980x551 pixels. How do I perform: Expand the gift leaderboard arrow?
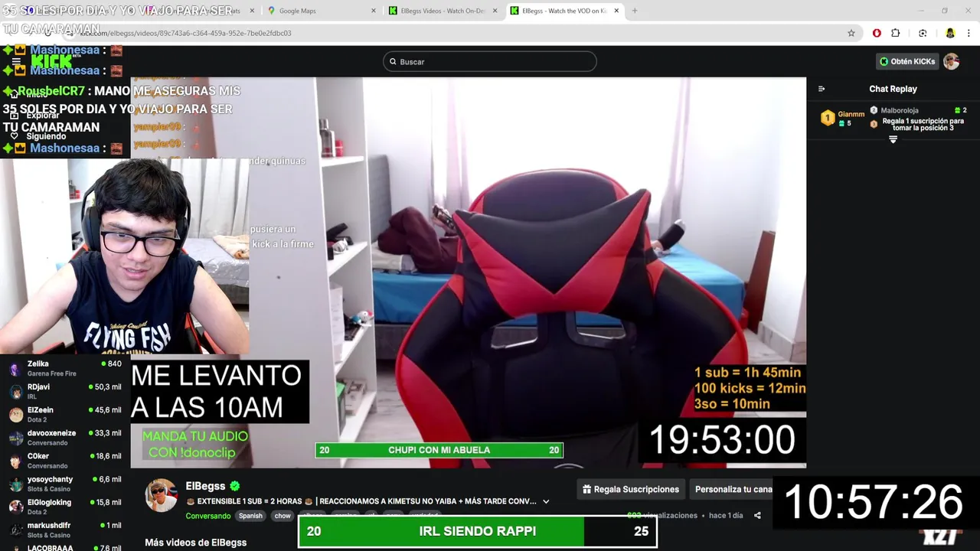coord(893,139)
